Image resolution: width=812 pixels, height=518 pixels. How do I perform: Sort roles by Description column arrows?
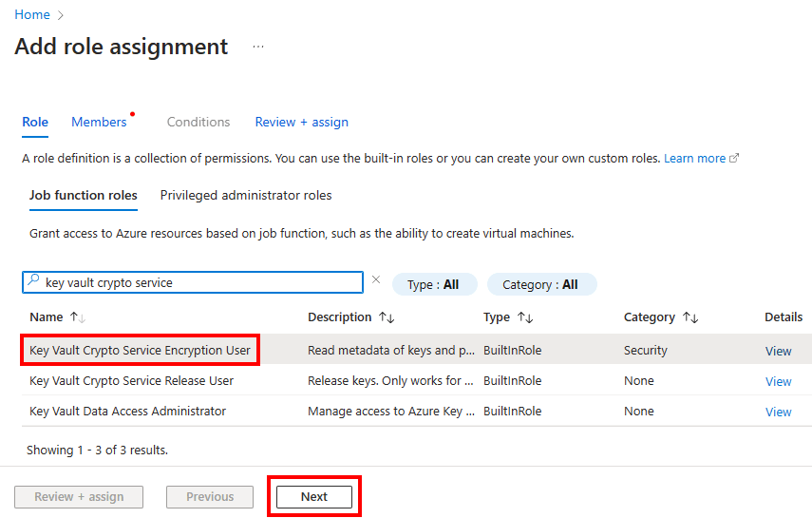[x=386, y=317]
